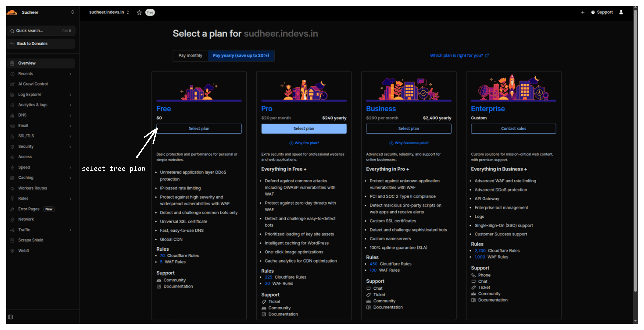Open the Analytics & logs menu item

tap(41, 105)
